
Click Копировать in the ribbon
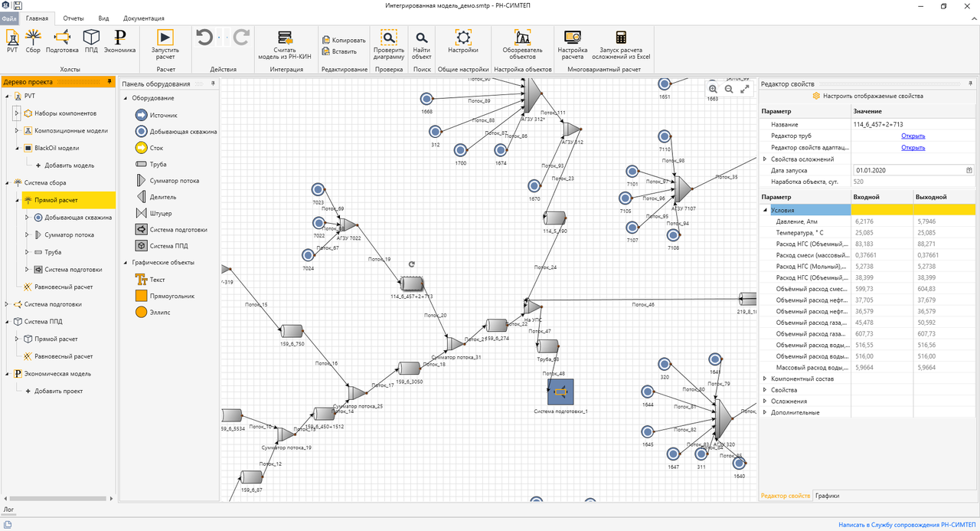point(344,40)
